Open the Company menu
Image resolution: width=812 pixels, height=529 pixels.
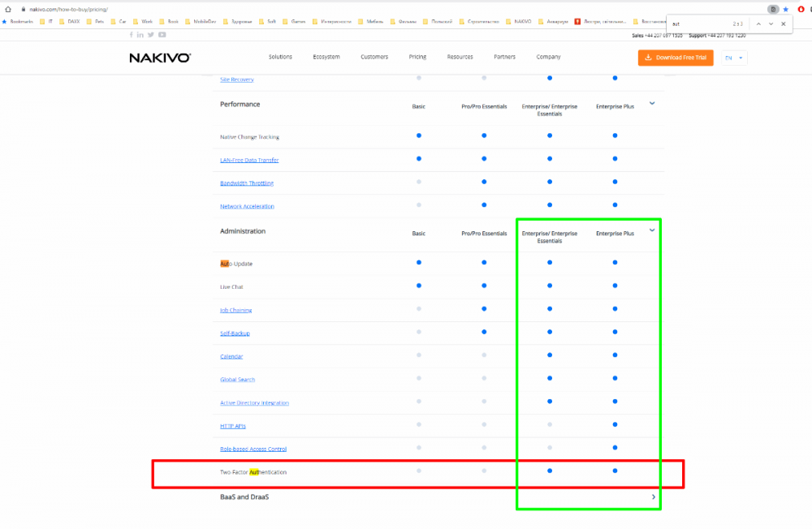(x=548, y=57)
